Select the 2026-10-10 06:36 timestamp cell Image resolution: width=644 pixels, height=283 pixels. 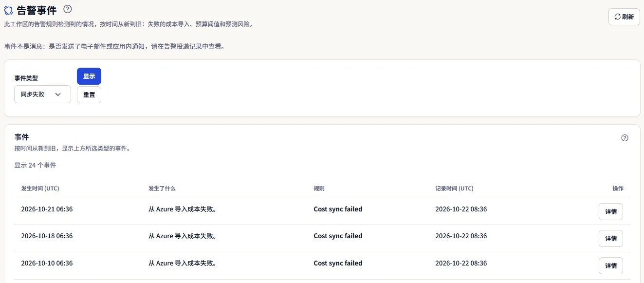47,264
